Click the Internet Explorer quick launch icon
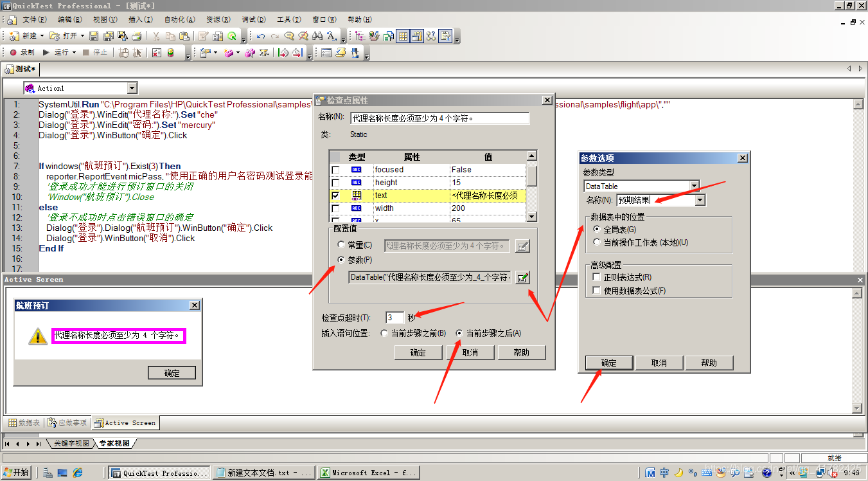868x481 pixels. 78,473
